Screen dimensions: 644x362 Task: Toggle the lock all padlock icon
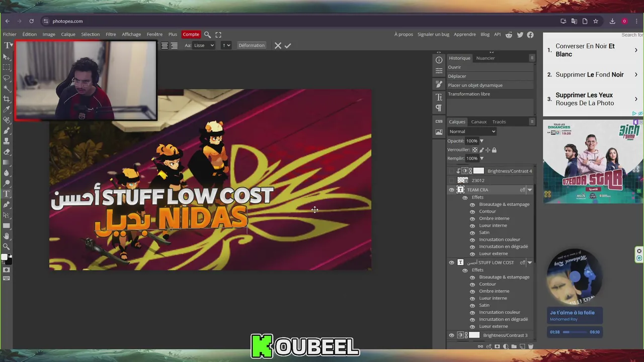494,150
